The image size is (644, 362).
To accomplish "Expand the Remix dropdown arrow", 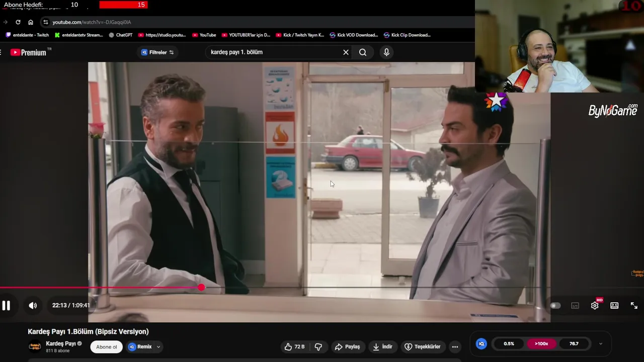I will pyautogui.click(x=158, y=346).
